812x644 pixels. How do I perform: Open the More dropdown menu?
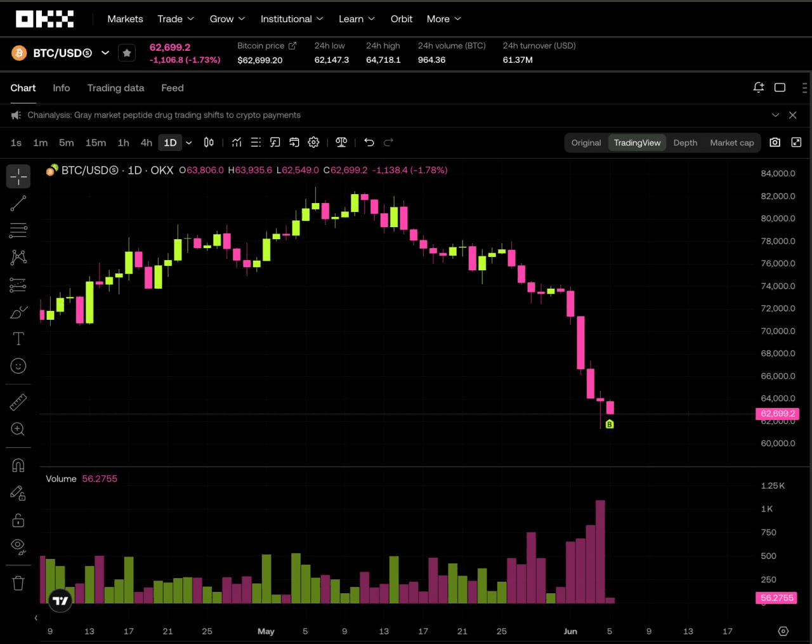click(444, 19)
